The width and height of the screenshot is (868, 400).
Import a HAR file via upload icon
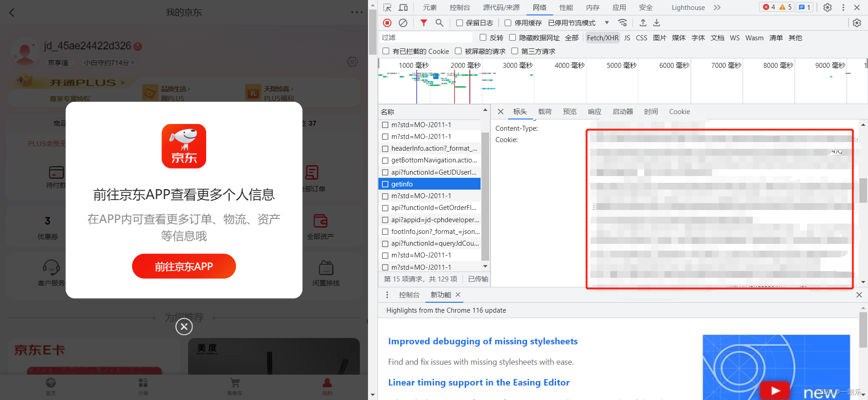pos(643,23)
